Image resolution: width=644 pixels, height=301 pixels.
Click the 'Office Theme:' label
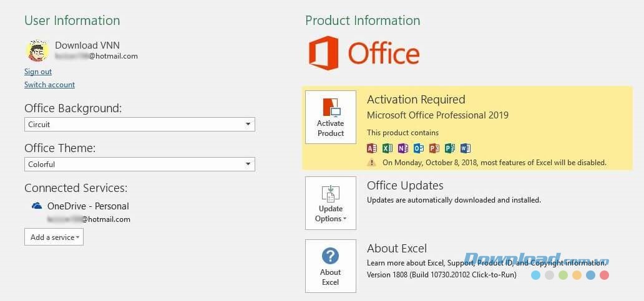tap(60, 148)
